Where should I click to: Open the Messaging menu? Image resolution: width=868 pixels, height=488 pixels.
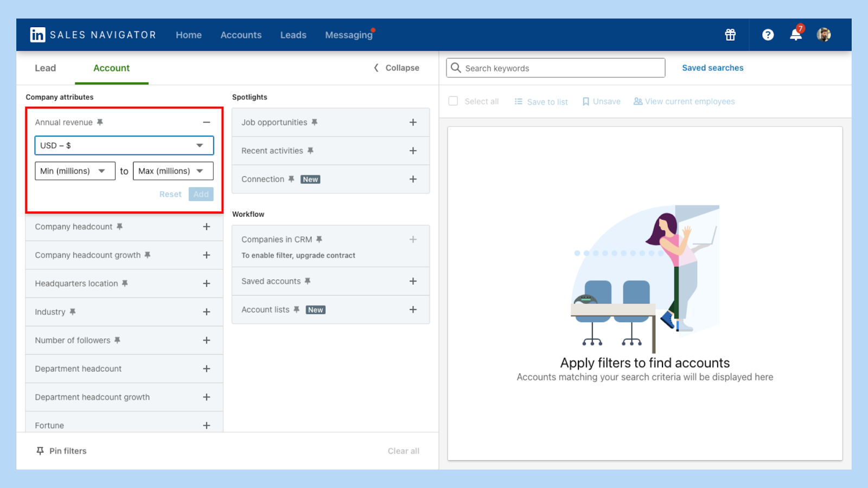coord(349,35)
